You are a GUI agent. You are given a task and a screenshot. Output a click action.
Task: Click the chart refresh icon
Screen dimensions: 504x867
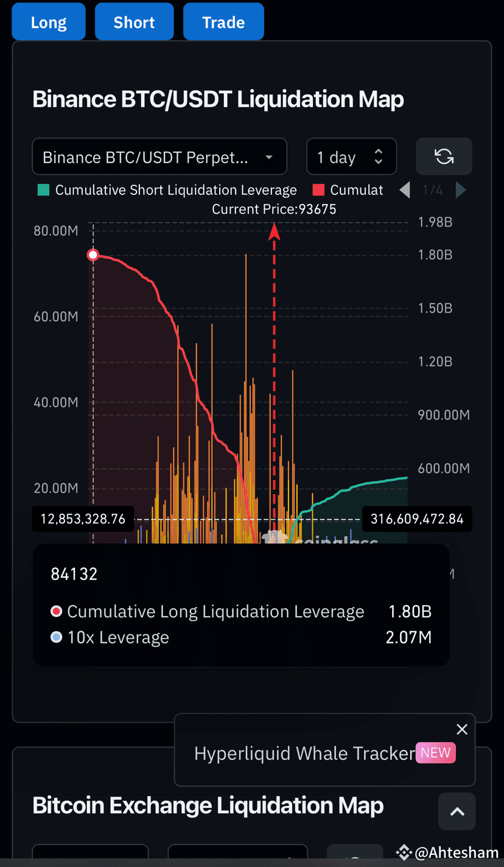tap(444, 156)
